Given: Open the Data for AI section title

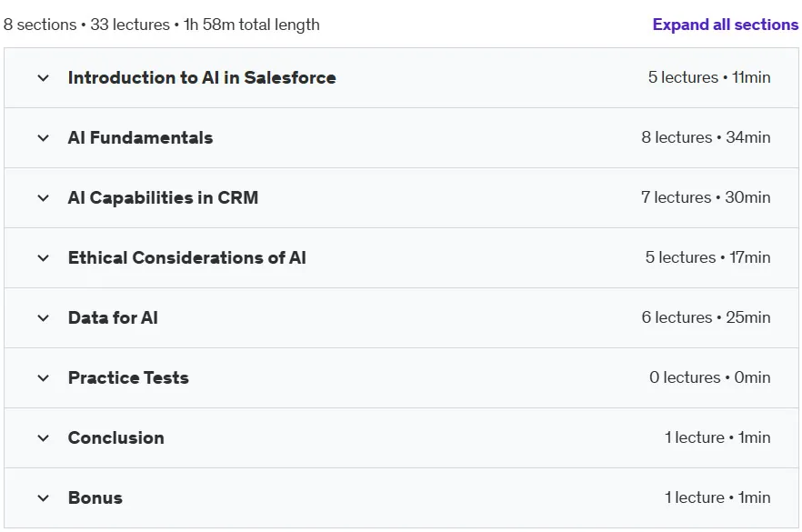Looking at the screenshot, I should pyautogui.click(x=113, y=317).
